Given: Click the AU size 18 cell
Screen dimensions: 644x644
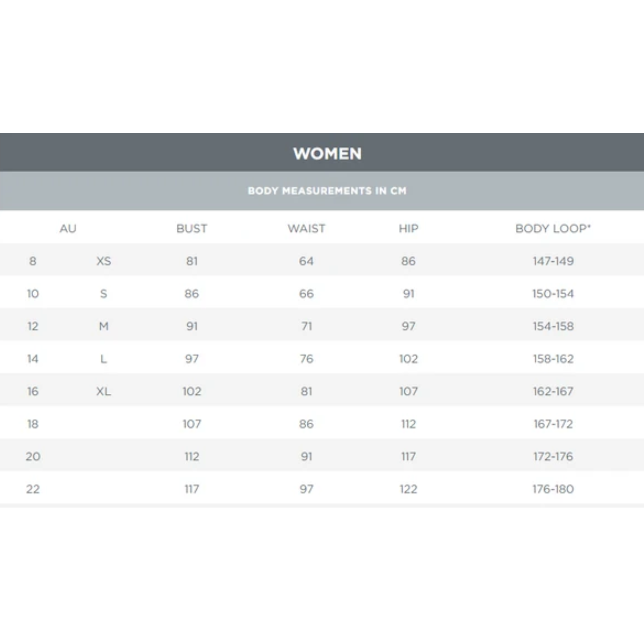Looking at the screenshot, I should 33,424.
